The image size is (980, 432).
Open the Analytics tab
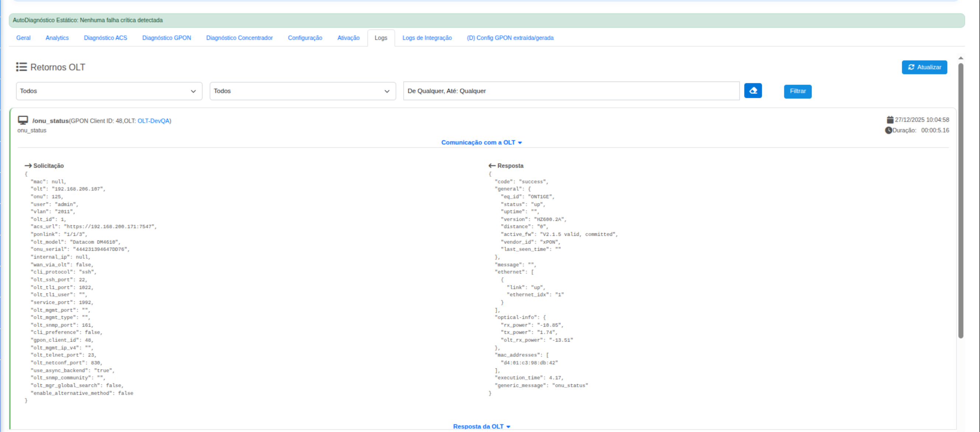(57, 38)
